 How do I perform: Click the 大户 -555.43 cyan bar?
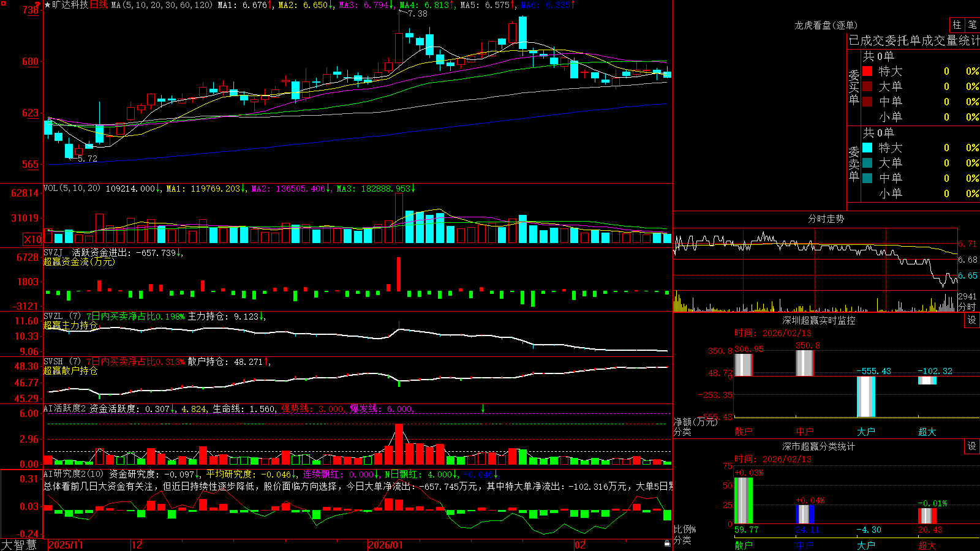pos(866,397)
